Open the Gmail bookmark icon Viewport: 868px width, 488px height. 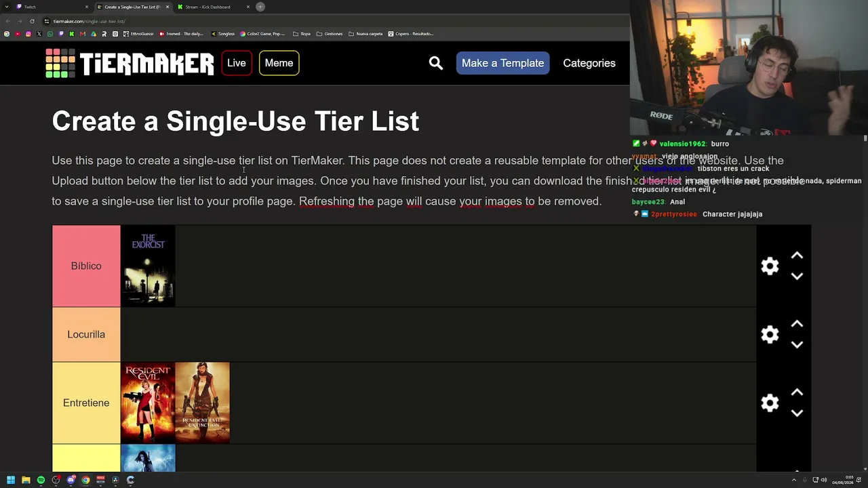(82, 34)
